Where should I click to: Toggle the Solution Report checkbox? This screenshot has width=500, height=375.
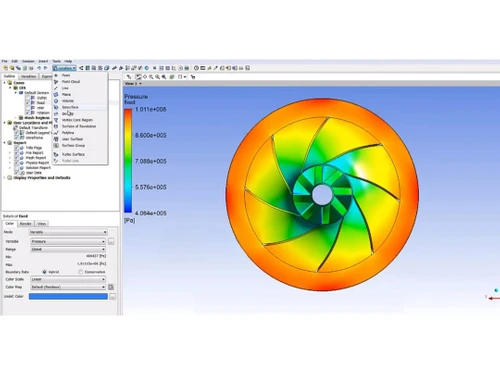(16, 168)
